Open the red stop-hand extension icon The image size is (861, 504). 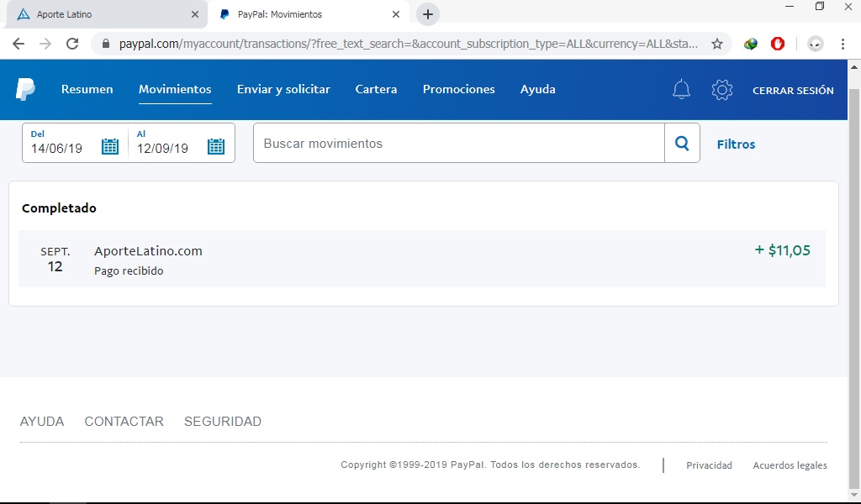click(778, 44)
